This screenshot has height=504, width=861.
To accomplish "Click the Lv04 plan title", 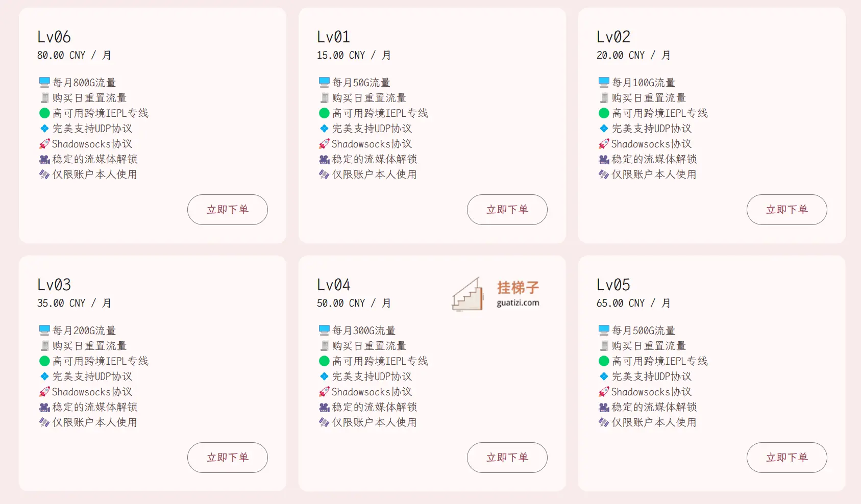I will (x=334, y=285).
